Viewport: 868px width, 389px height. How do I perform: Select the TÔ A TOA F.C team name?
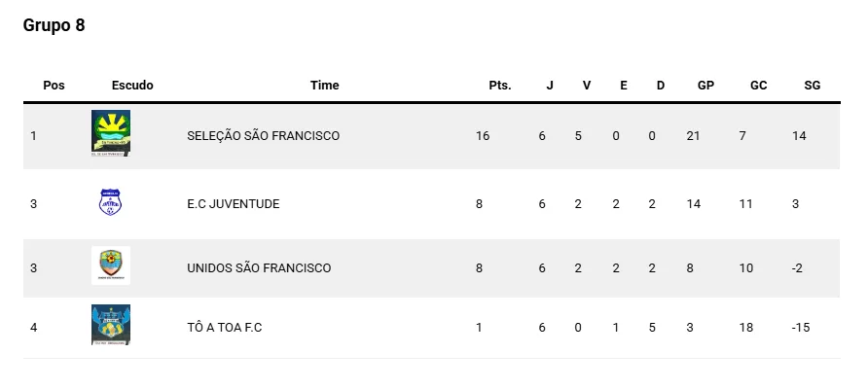(x=224, y=328)
